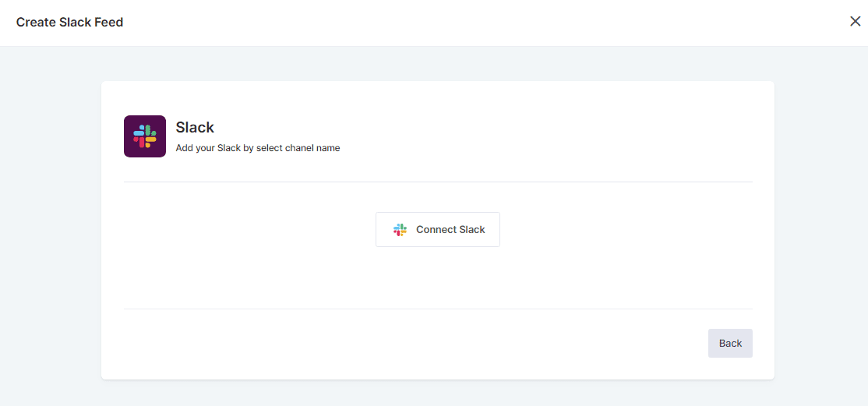This screenshot has width=868, height=406.
Task: Click the word "Create" in dialog title
Action: click(36, 22)
